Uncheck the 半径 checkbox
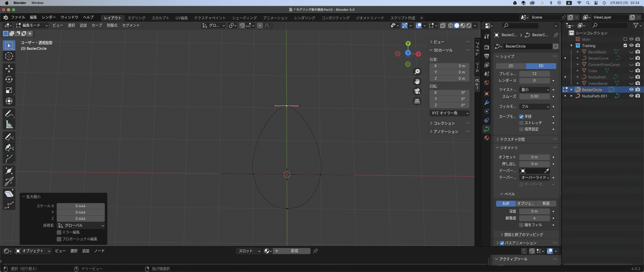 click(x=521, y=116)
